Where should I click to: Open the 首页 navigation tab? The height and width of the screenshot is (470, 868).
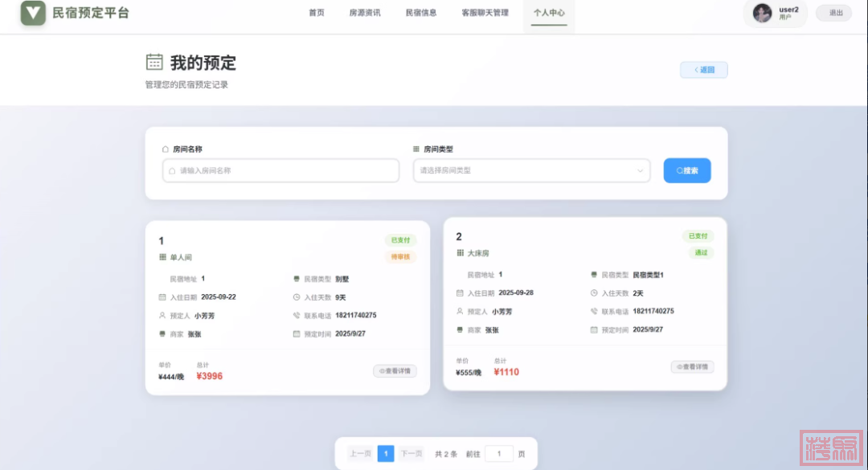click(x=317, y=13)
